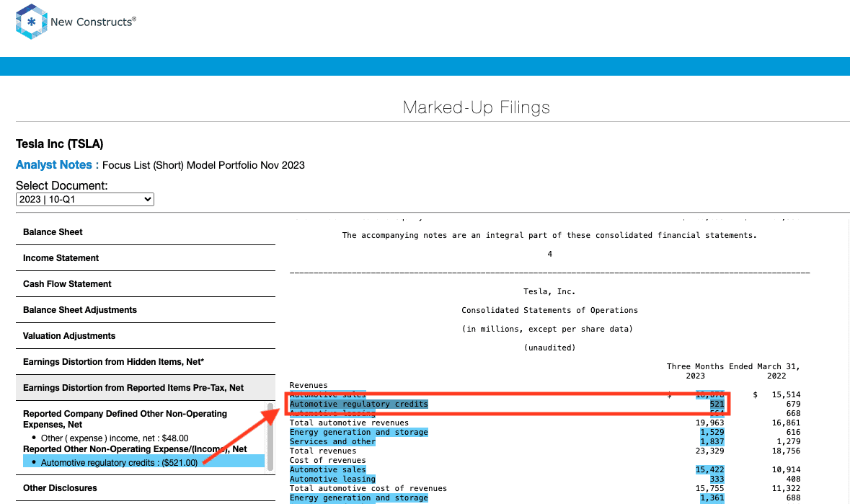Click the sidebar panel scrollbar
The image size is (850, 504).
[x=270, y=436]
